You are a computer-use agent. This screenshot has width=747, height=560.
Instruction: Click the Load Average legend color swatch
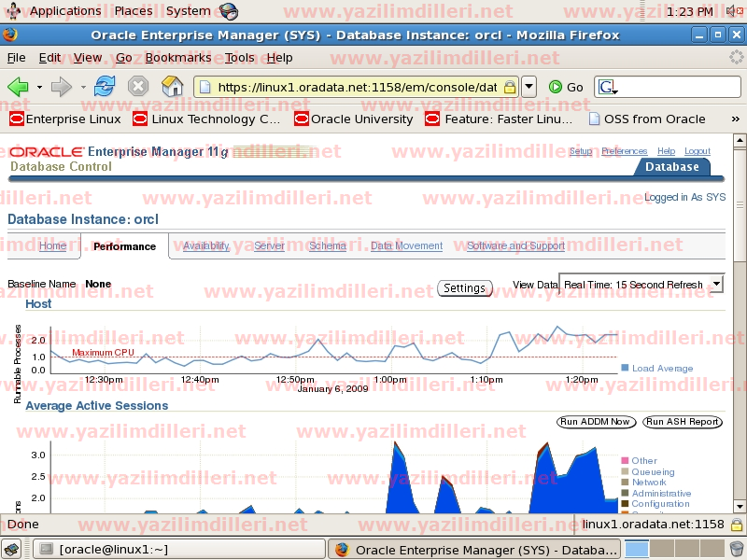click(625, 368)
